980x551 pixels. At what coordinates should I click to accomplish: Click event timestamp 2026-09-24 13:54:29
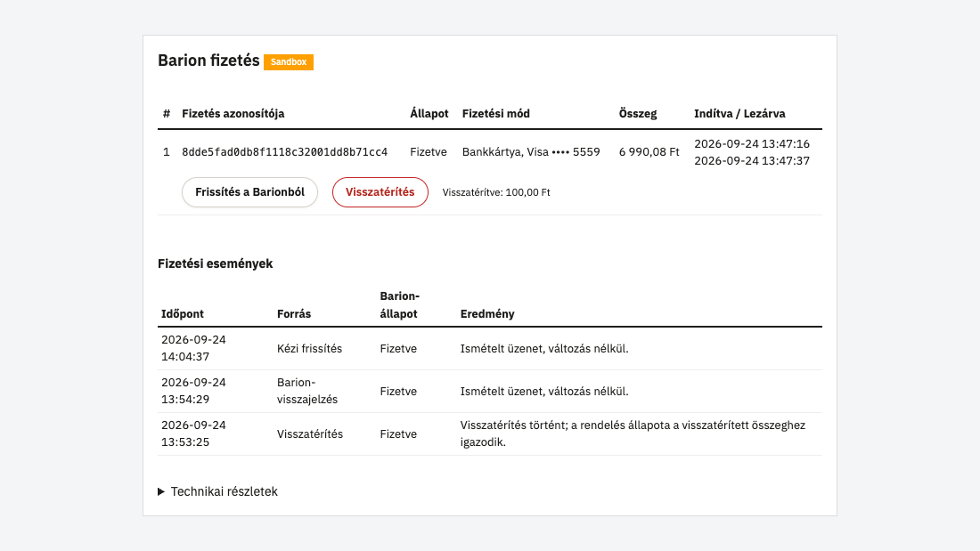point(193,391)
